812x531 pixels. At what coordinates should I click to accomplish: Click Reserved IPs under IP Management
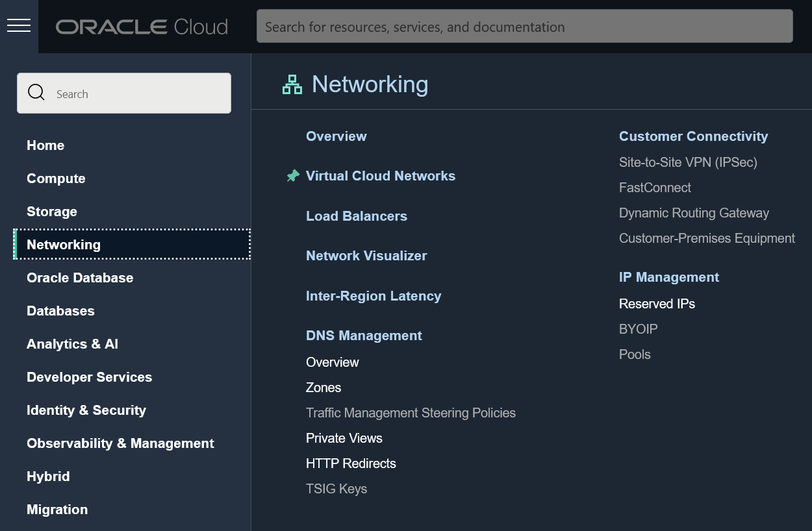pos(657,304)
